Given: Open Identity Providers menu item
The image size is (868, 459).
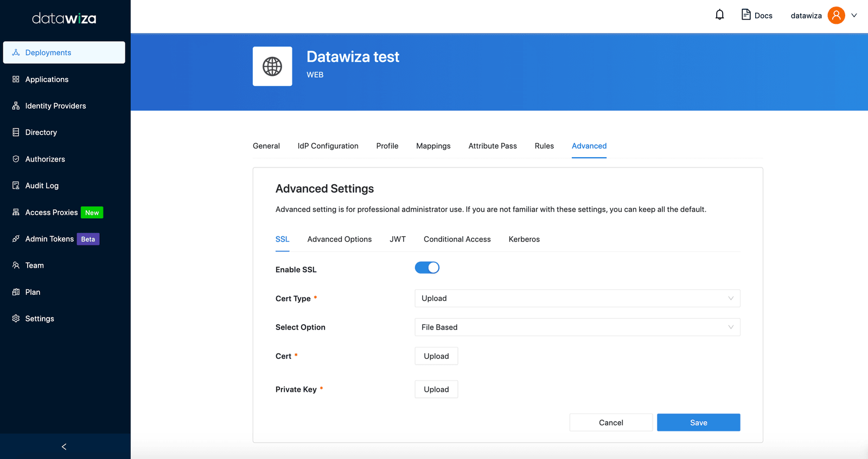Looking at the screenshot, I should 64,106.
